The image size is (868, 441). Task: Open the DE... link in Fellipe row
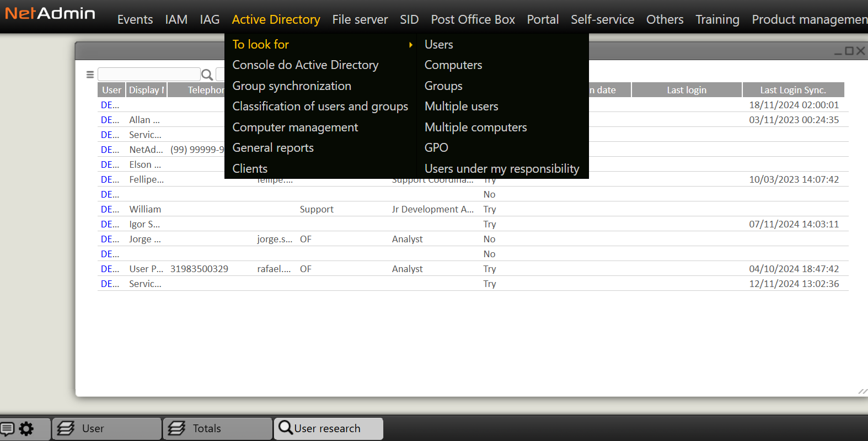(x=110, y=179)
